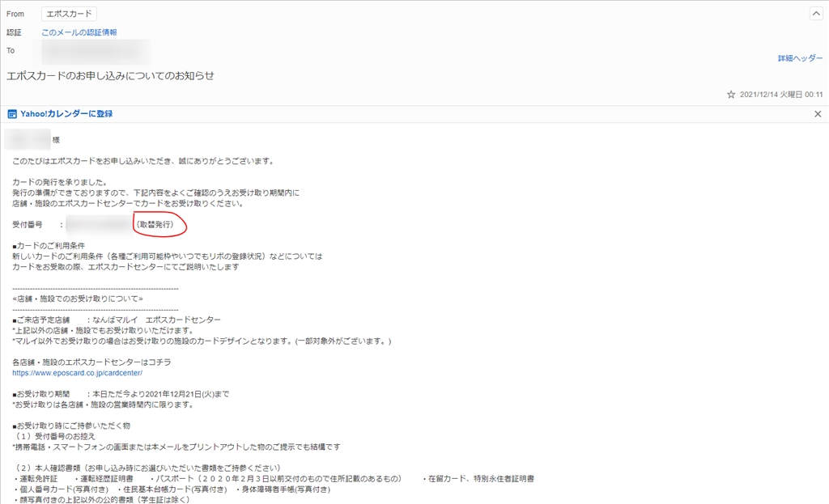The width and height of the screenshot is (829, 504).
Task: Click the ■ご来店予定店舗 なんばマルイ line
Action: click(117, 320)
